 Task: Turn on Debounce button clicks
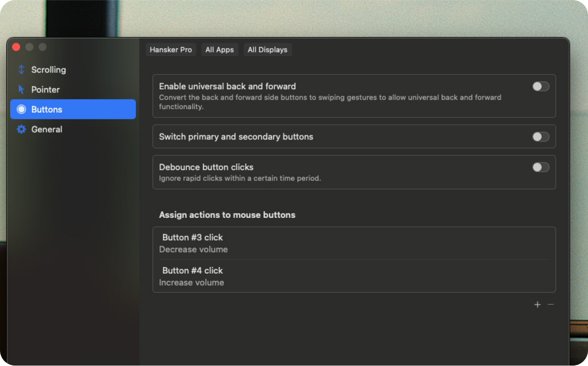pyautogui.click(x=540, y=167)
